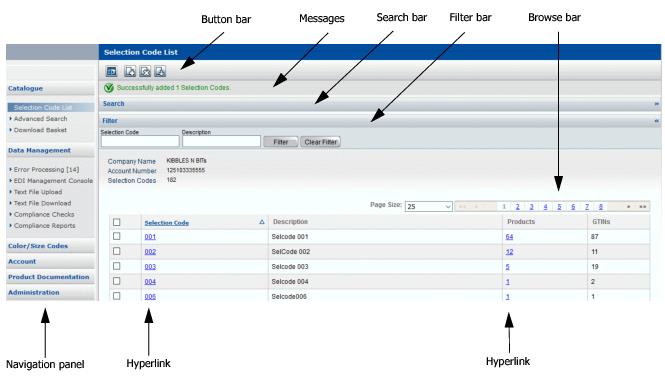Click the Search bar title

pos(114,103)
